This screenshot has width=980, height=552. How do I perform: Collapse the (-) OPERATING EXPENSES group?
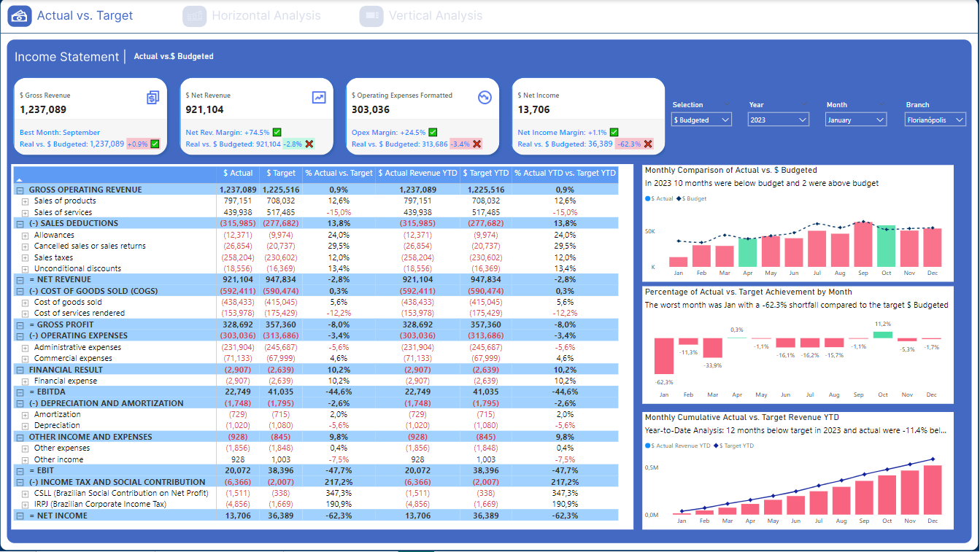[x=20, y=335]
